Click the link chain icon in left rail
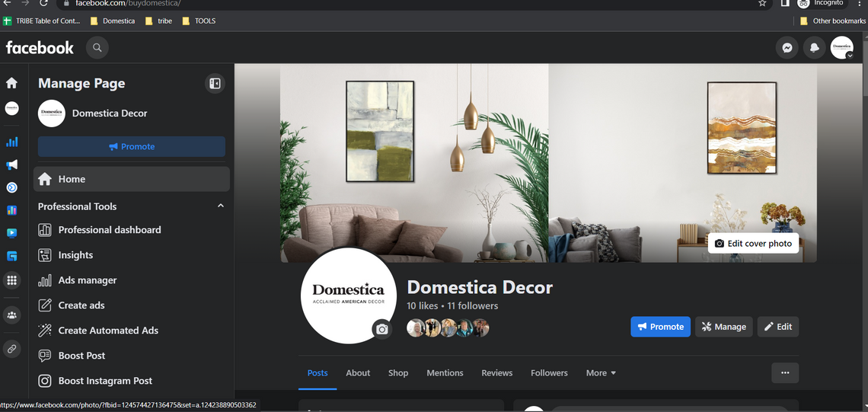This screenshot has height=412, width=868. [x=11, y=349]
